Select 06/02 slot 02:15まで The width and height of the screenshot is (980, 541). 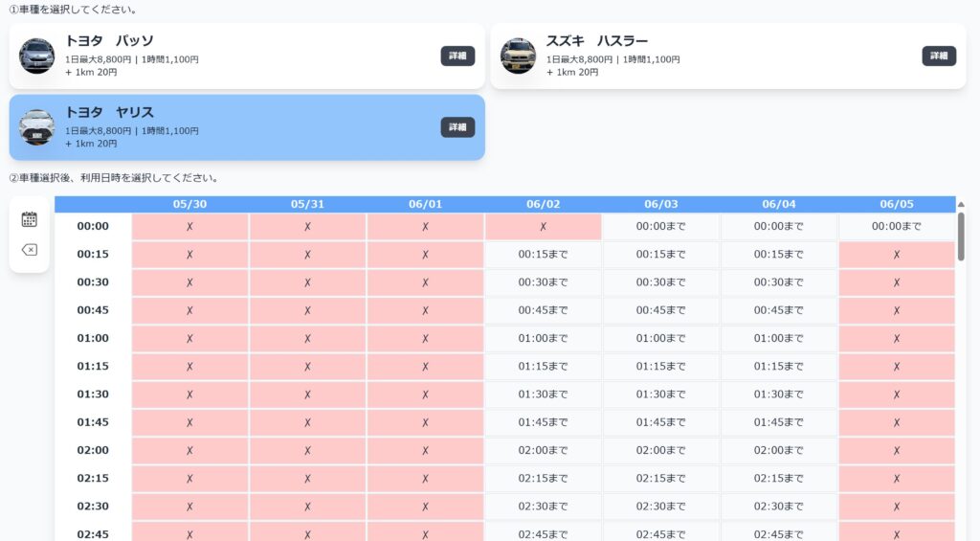click(544, 479)
